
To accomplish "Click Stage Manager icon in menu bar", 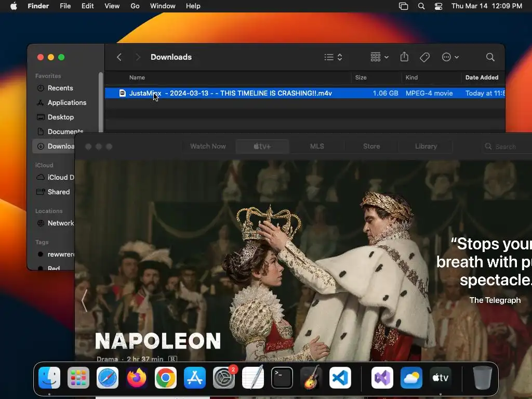I will tap(403, 6).
